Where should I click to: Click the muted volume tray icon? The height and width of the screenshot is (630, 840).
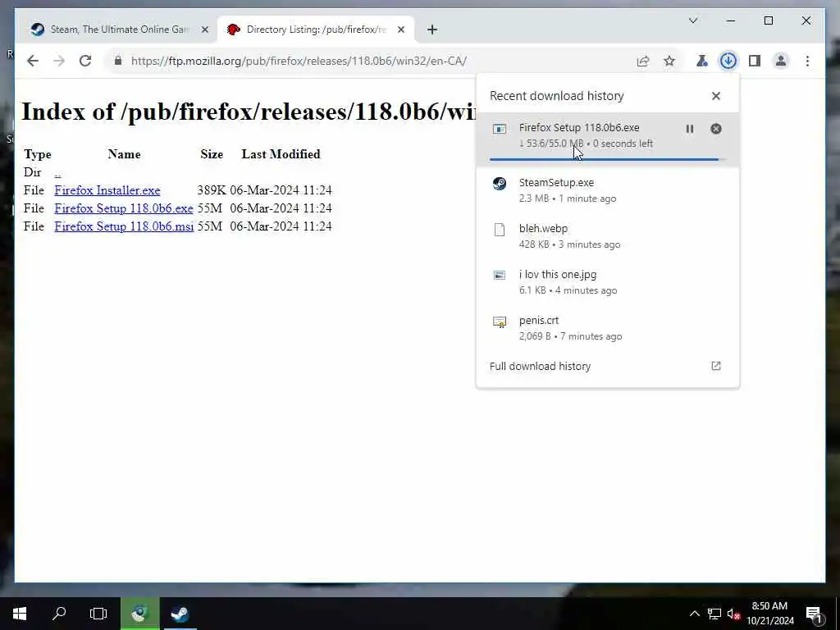pos(733,614)
